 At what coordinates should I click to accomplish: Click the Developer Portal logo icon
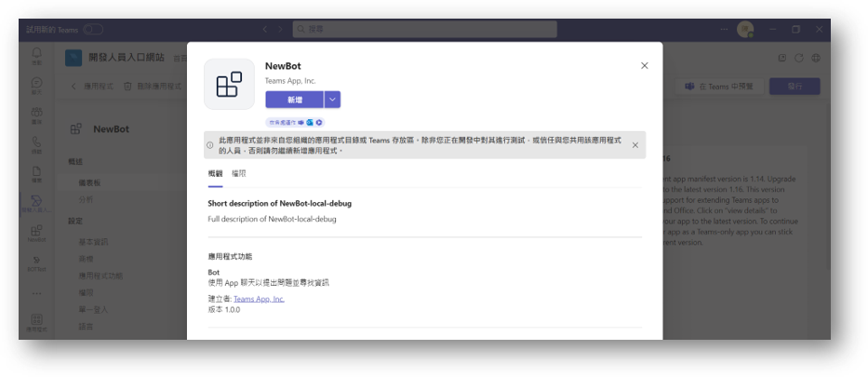pos(73,58)
